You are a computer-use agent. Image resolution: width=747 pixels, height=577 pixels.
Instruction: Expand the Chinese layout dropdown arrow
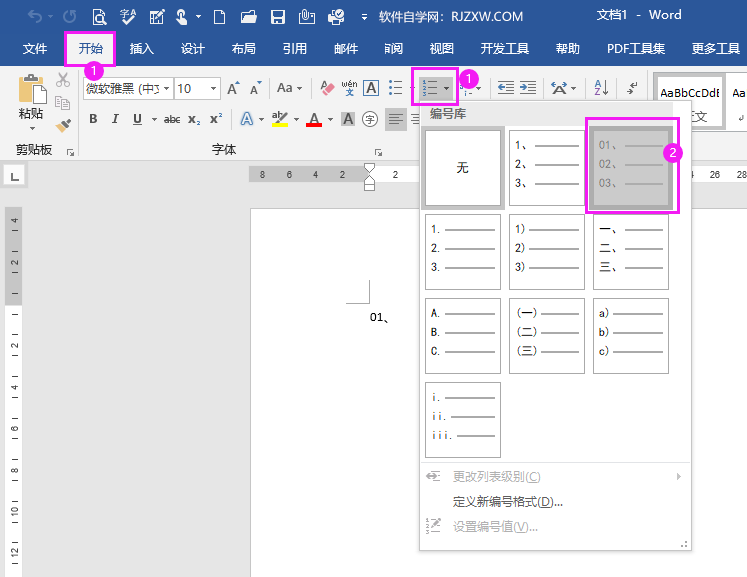[x=573, y=88]
